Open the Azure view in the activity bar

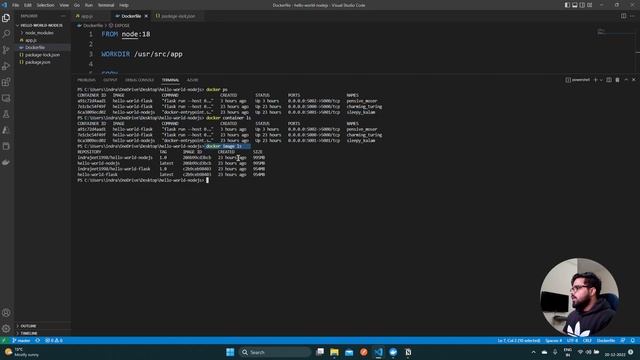[6, 130]
